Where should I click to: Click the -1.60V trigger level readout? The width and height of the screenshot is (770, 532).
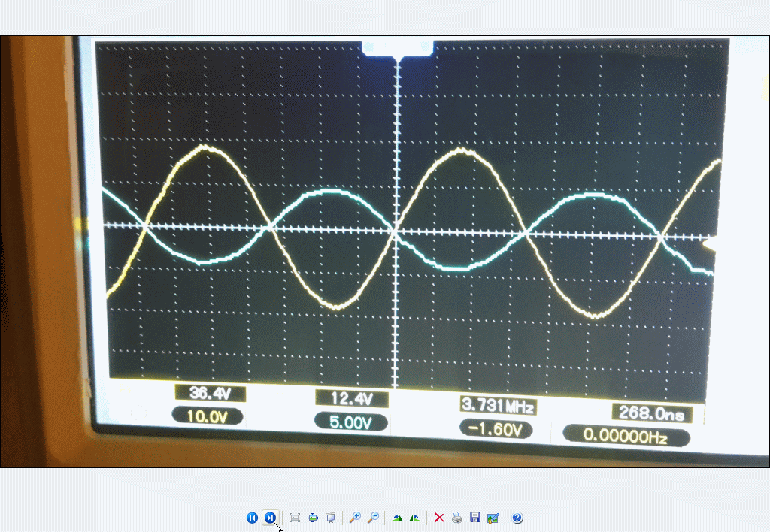(496, 430)
